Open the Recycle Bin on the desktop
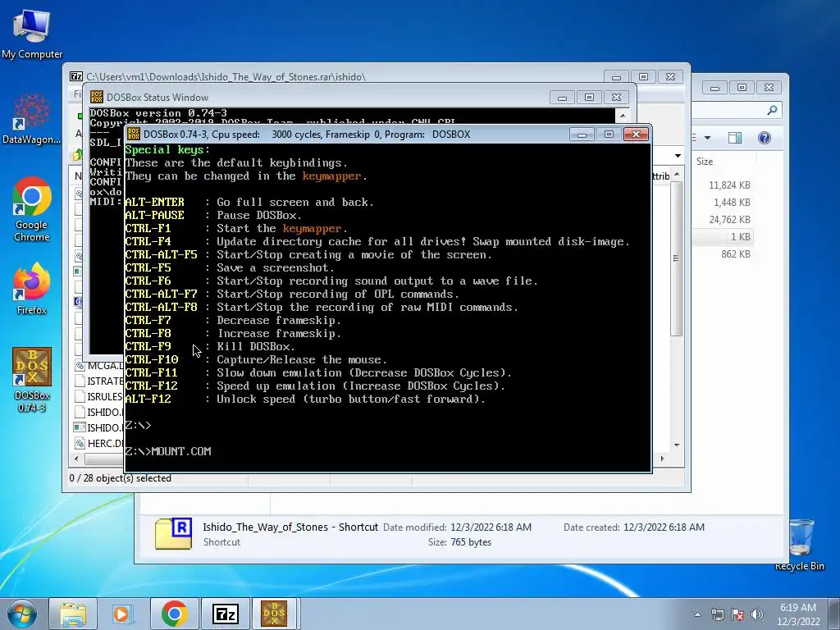 pos(799,545)
